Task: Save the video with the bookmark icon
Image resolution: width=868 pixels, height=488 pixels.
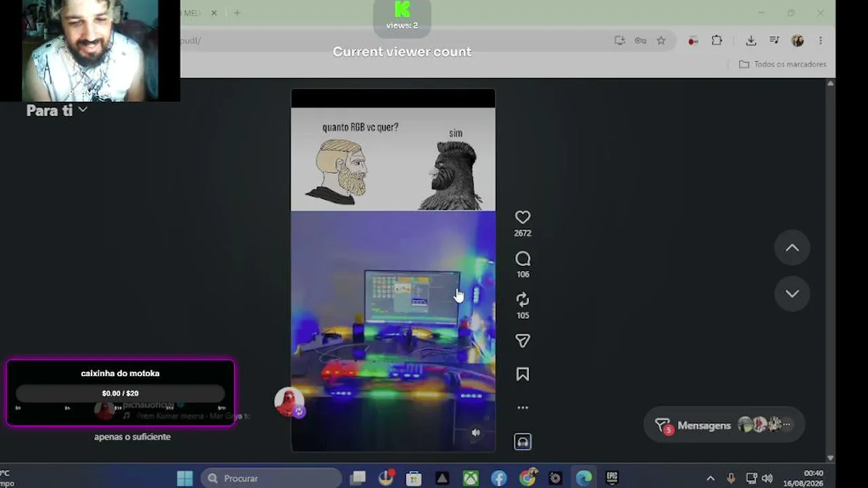Action: coord(522,374)
